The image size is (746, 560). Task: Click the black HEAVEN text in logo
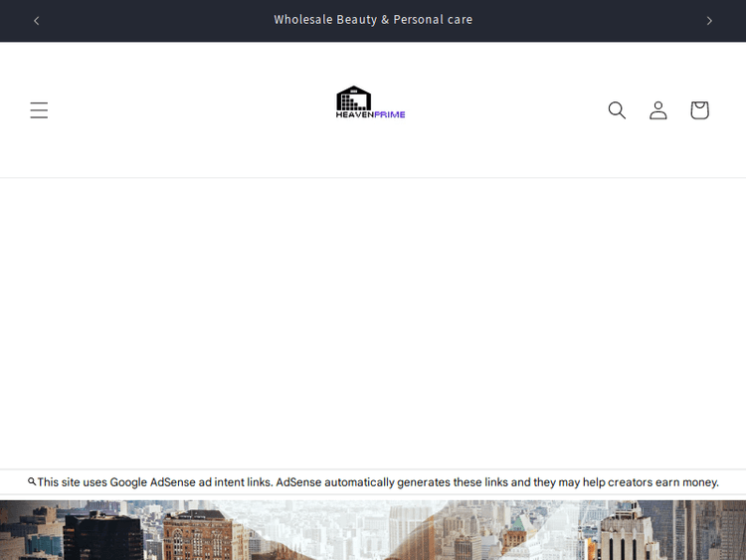pyautogui.click(x=354, y=114)
